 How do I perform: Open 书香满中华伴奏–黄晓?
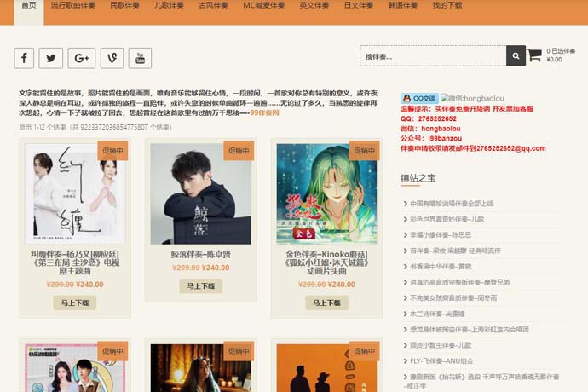pyautogui.click(x=441, y=267)
